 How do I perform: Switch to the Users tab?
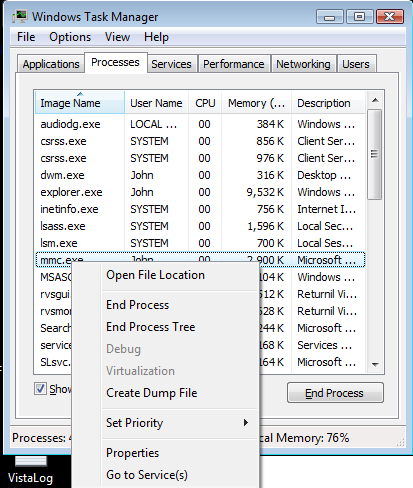[356, 64]
